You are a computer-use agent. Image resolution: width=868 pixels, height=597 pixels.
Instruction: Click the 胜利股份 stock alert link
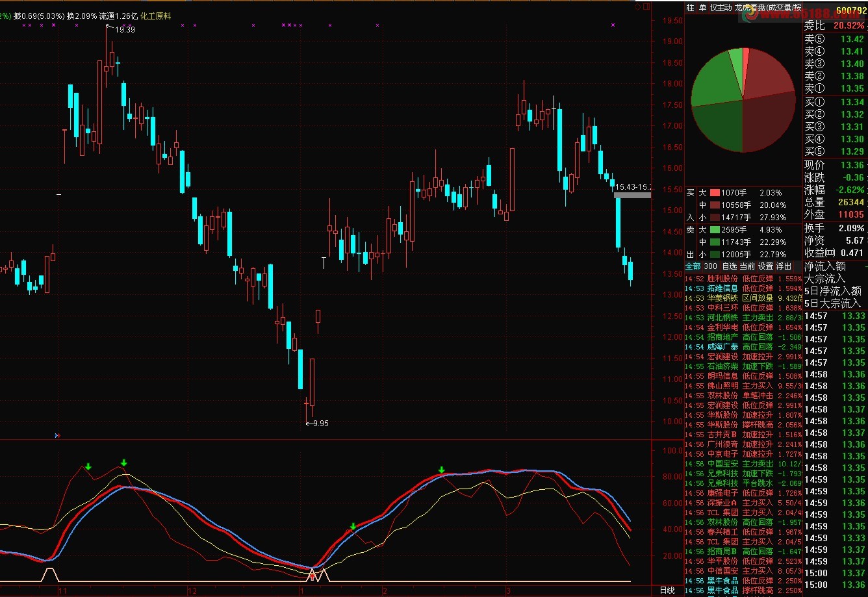click(722, 279)
